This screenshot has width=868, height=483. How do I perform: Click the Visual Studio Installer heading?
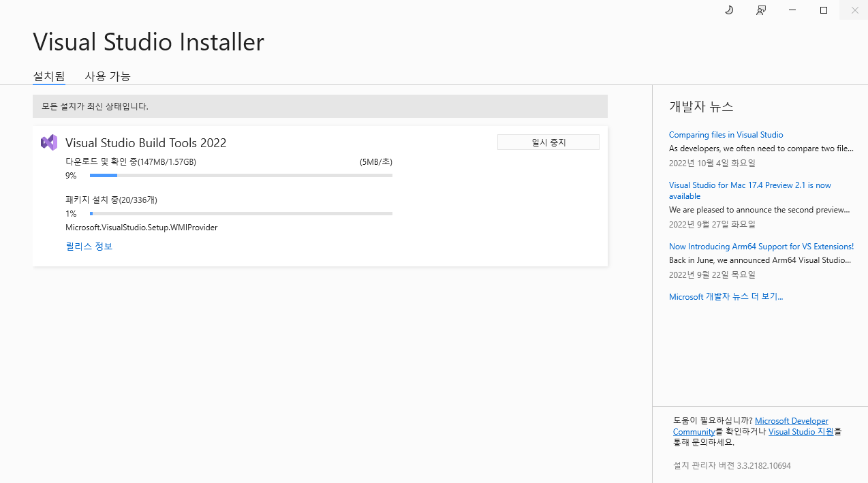[x=149, y=42]
